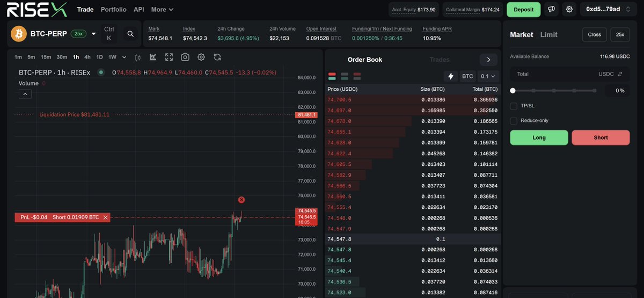The width and height of the screenshot is (644, 298).
Task: Open the announcements megaphone icon
Action: click(551, 9)
